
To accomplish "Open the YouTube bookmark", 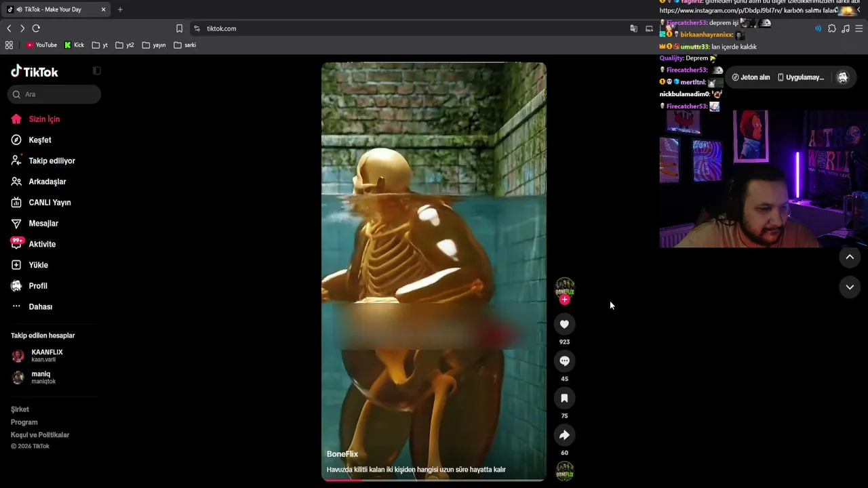I will [x=41, y=45].
